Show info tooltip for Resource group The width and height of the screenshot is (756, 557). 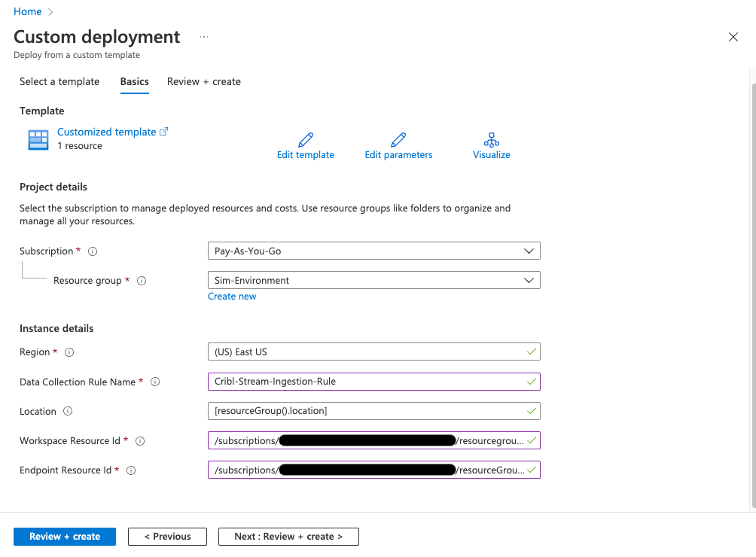(x=142, y=281)
